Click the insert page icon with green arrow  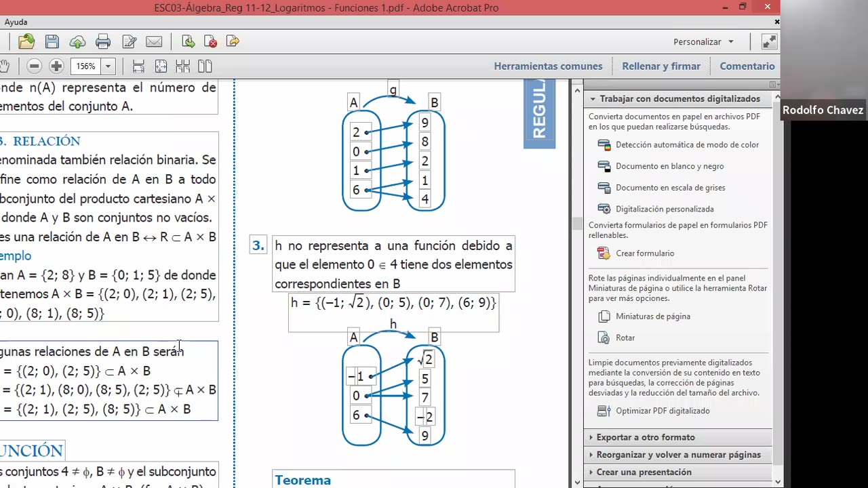[189, 42]
